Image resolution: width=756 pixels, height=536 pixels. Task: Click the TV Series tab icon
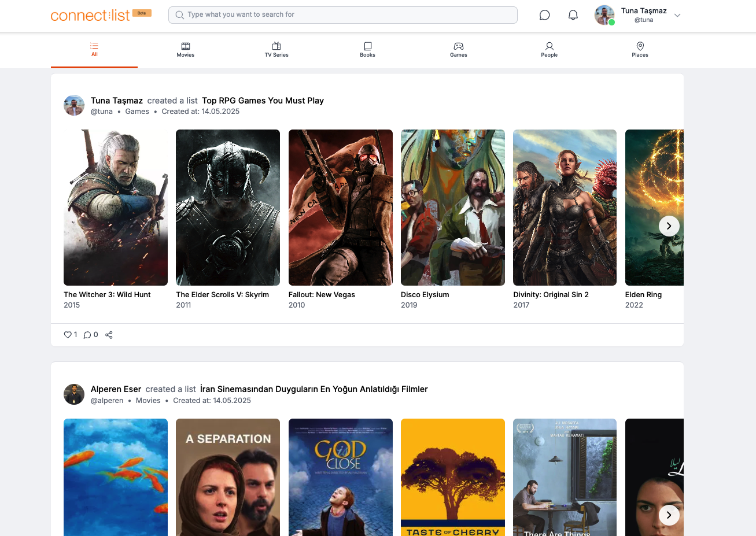276,46
